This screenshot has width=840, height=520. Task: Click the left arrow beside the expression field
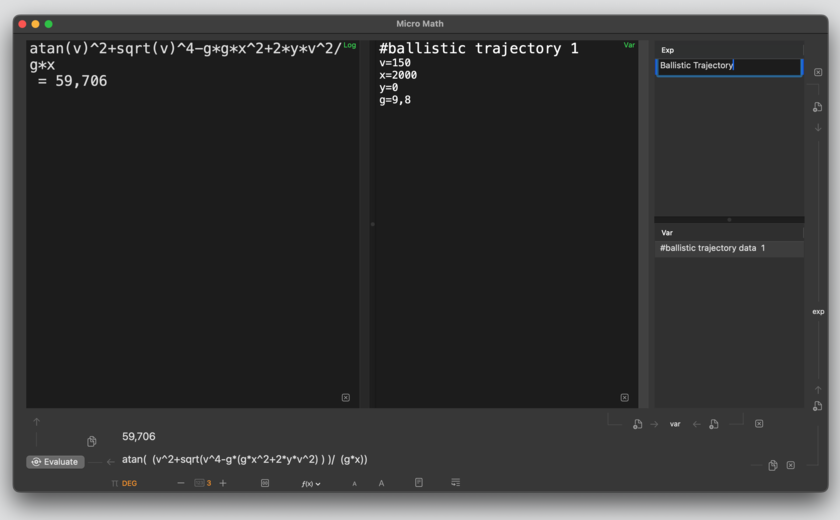click(x=110, y=462)
